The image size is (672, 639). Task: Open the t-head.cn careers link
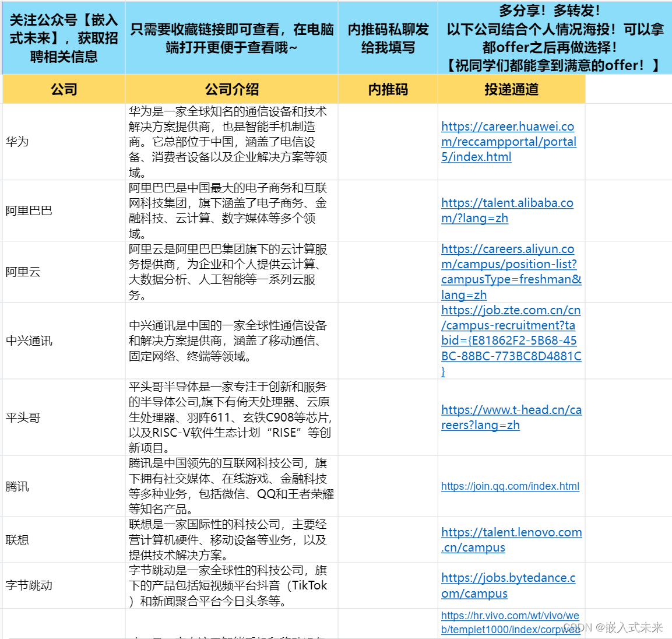[x=511, y=417]
